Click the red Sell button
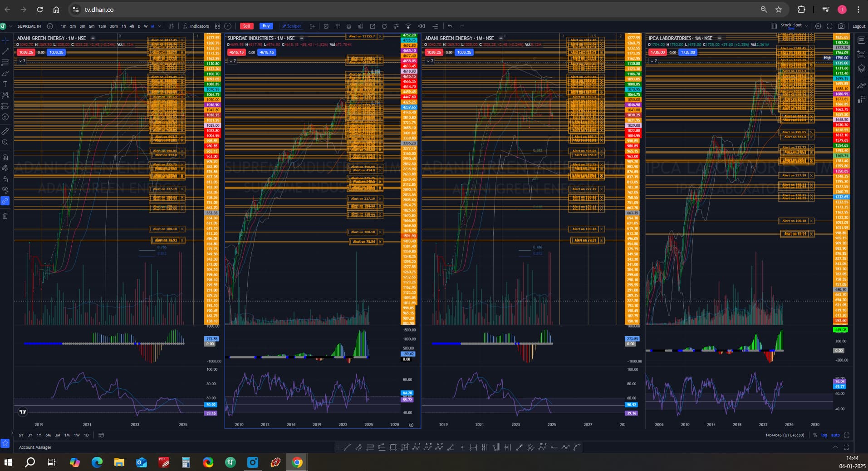 (246, 26)
